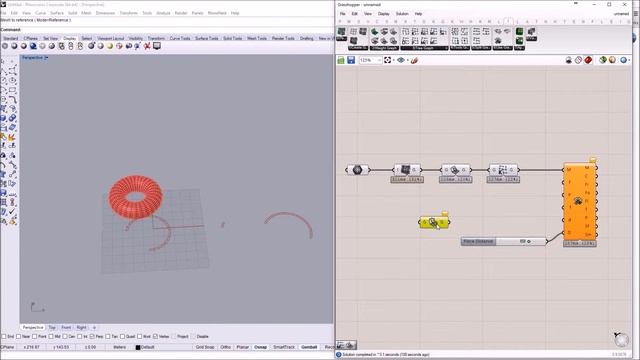The height and width of the screenshot is (360, 640).
Task: Switch to the Mesh Tools toolbar tab
Action: [257, 38]
